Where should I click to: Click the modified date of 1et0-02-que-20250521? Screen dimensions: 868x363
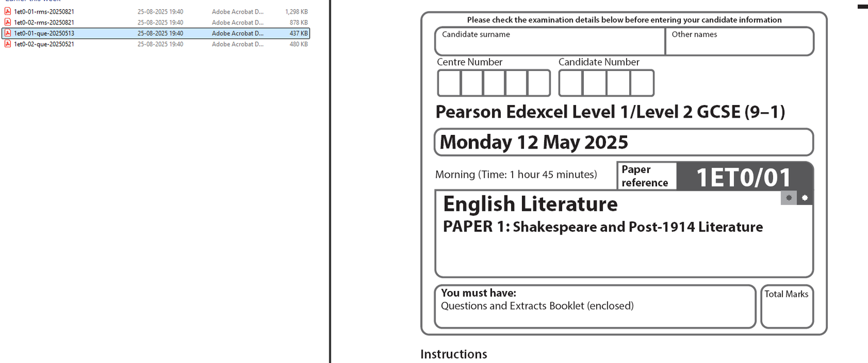click(160, 44)
